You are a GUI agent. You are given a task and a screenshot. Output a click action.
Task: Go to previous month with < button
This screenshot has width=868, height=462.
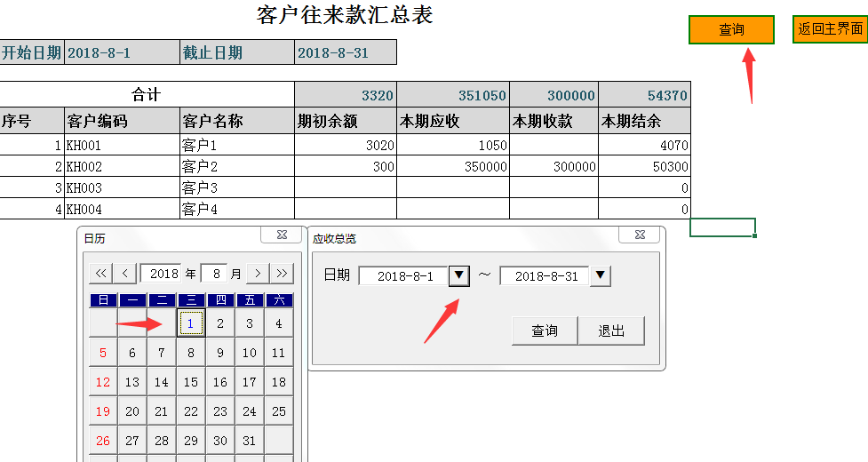[x=125, y=274]
